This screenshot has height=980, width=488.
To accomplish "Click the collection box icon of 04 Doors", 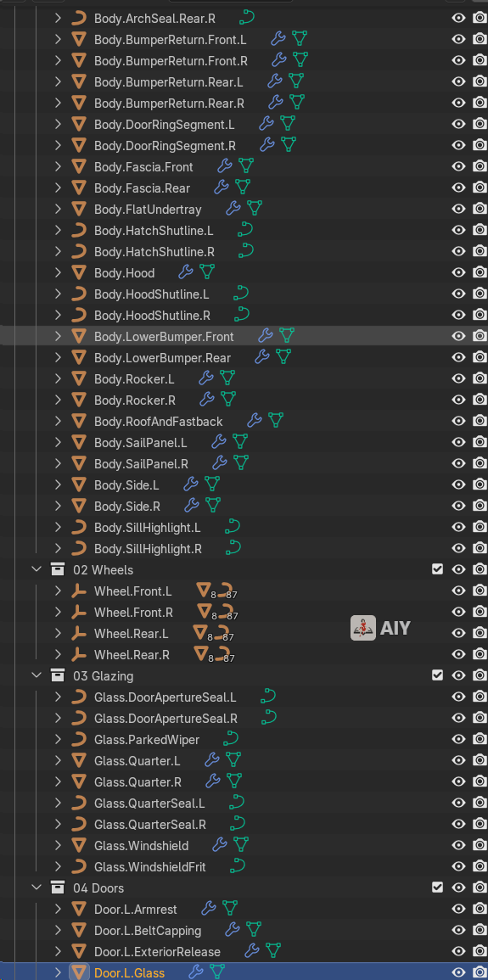I will coord(58,888).
